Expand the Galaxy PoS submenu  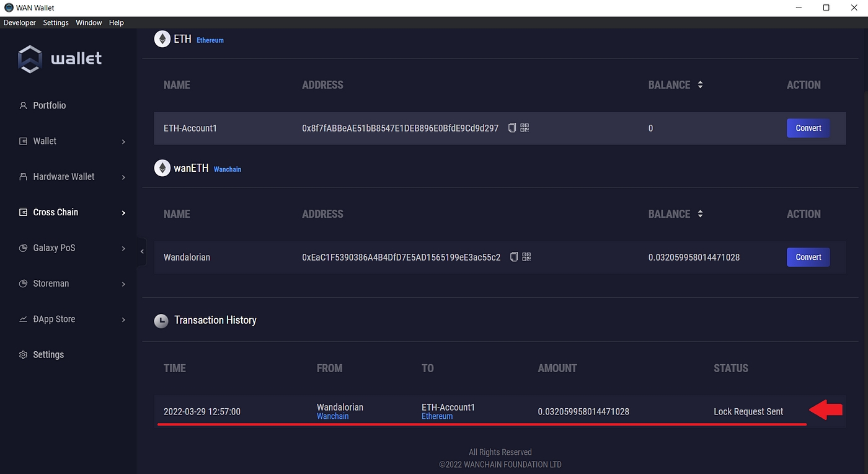pyautogui.click(x=123, y=248)
